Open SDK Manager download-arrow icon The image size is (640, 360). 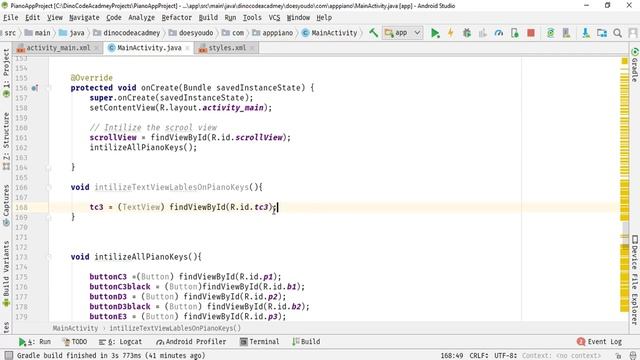[x=586, y=33]
